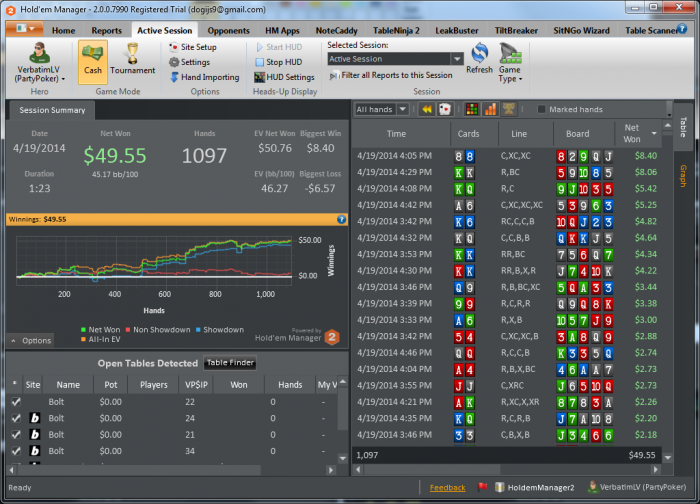Click the trophy icon in hands toolbar
The height and width of the screenshot is (504, 700).
tap(509, 109)
